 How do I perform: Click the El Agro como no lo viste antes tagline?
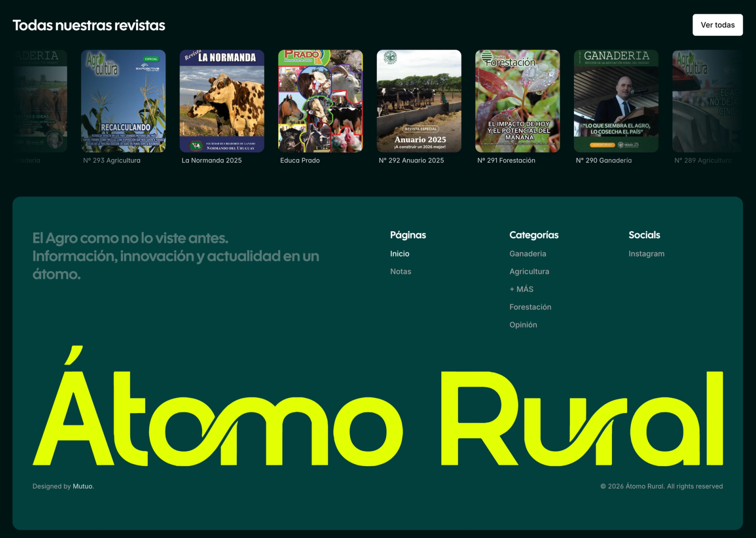pos(176,256)
